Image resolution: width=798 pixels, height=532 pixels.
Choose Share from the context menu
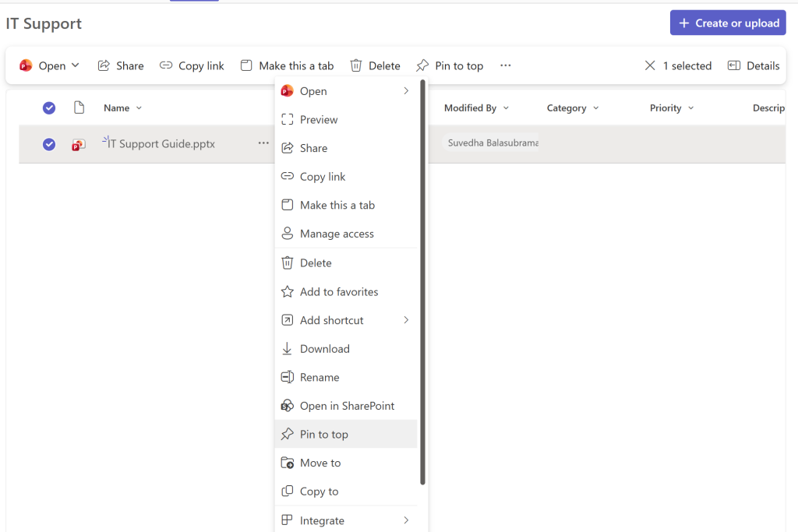(346, 148)
